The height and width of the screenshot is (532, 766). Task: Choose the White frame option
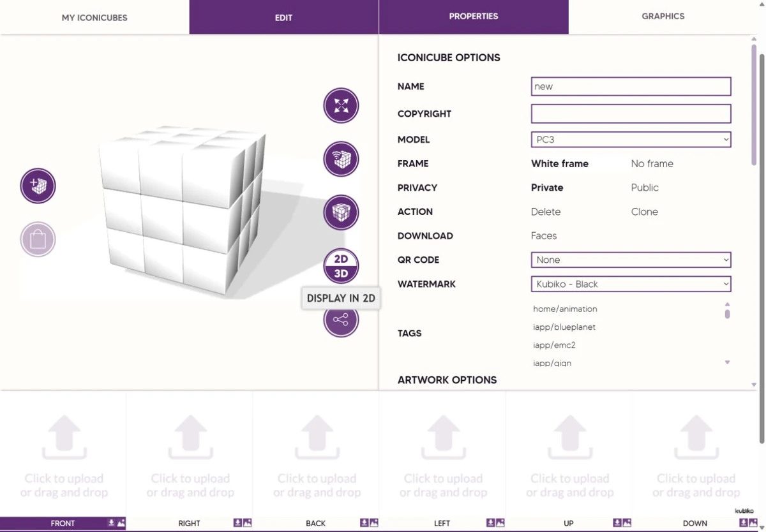click(x=560, y=164)
